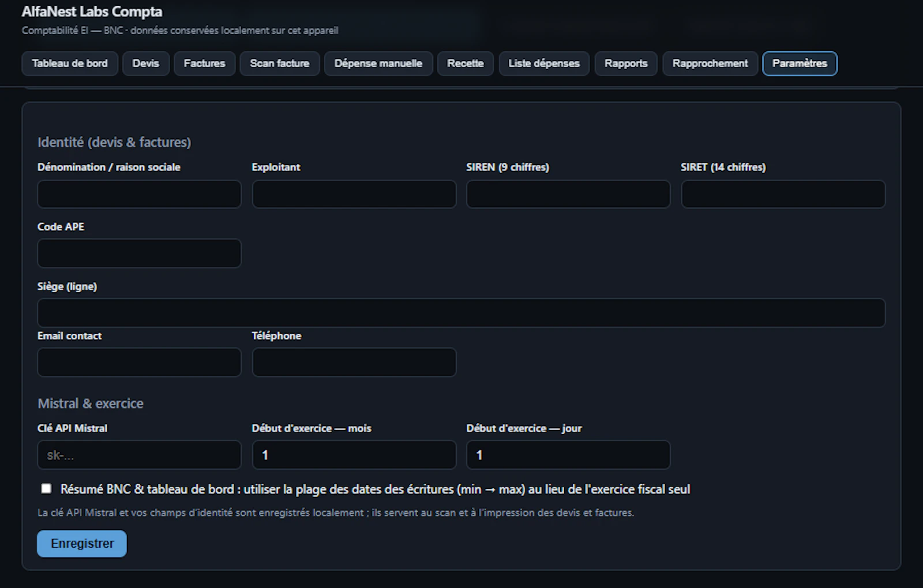Focus the Début d'exercice — mois field
Screen dimensions: 923x588
point(354,455)
